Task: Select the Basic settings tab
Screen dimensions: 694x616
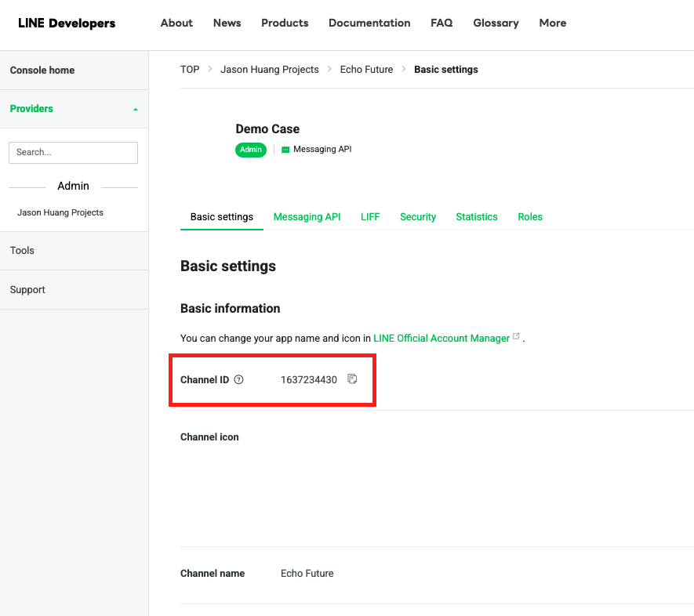Action: [x=222, y=217]
